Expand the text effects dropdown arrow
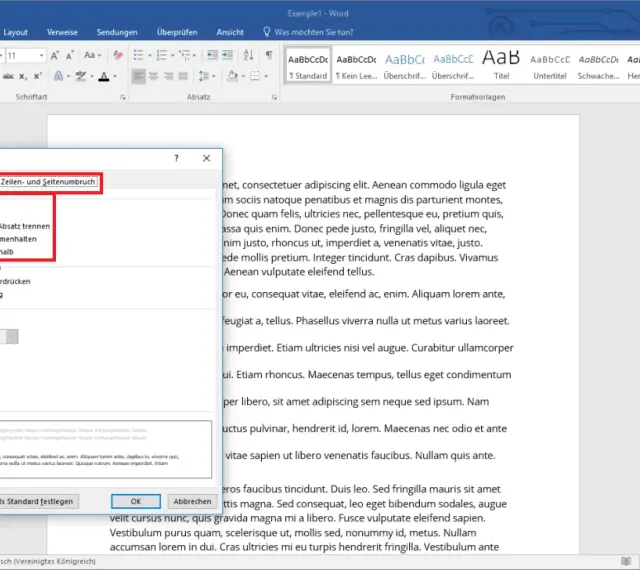This screenshot has width=640, height=570. tap(68, 76)
